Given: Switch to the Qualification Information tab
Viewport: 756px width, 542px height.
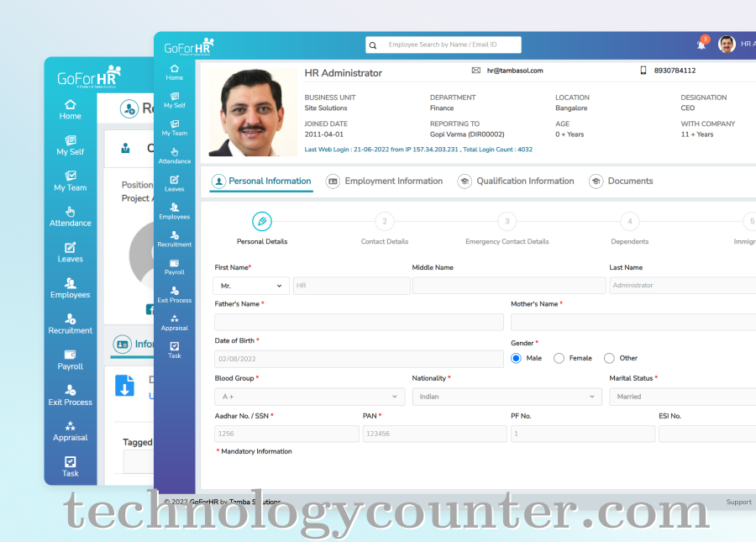Looking at the screenshot, I should (516, 182).
